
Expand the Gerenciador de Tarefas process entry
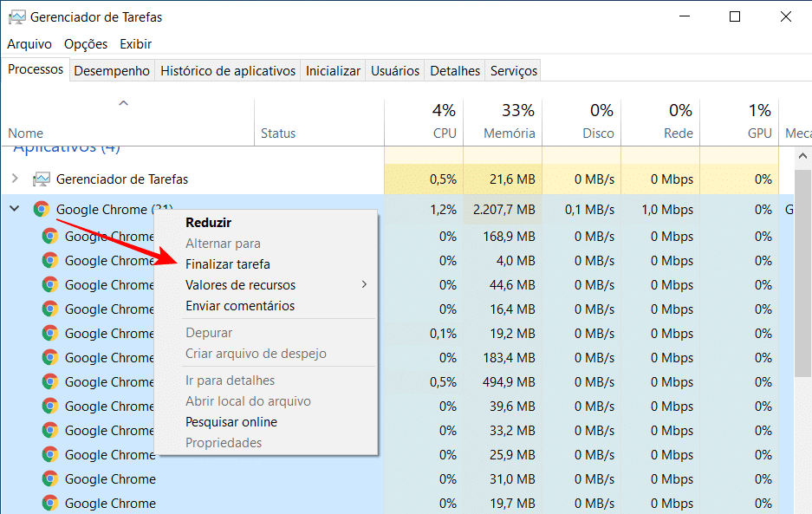(15, 179)
